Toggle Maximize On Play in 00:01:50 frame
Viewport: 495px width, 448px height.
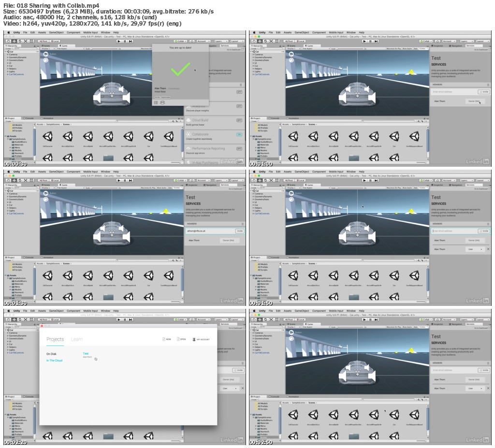(393, 188)
